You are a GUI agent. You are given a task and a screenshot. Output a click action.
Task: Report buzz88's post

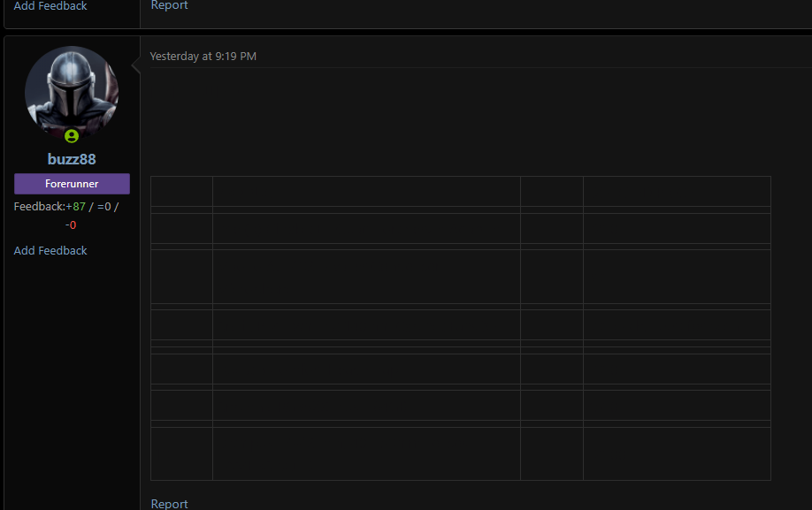pos(169,503)
